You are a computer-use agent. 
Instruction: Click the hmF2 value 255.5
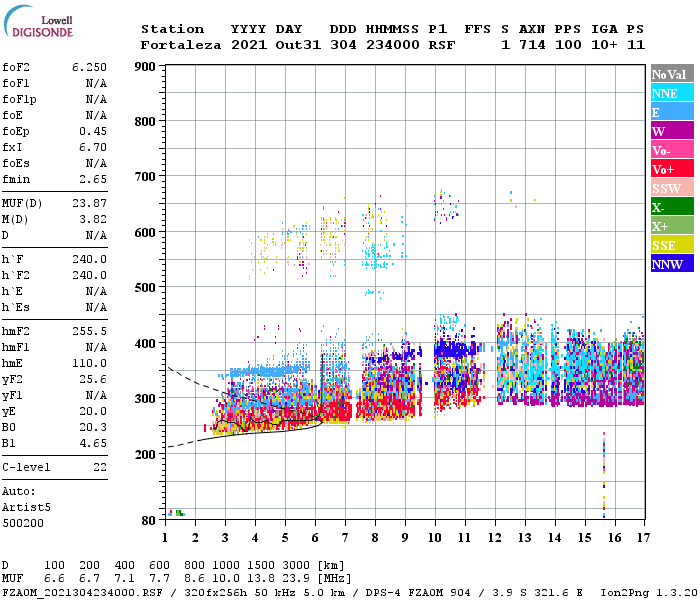point(89,331)
